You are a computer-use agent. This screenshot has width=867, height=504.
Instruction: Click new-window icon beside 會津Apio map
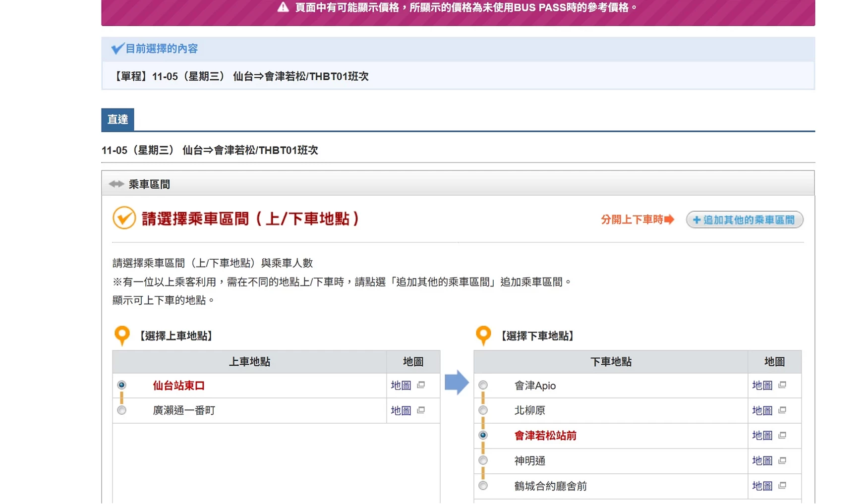tap(782, 385)
